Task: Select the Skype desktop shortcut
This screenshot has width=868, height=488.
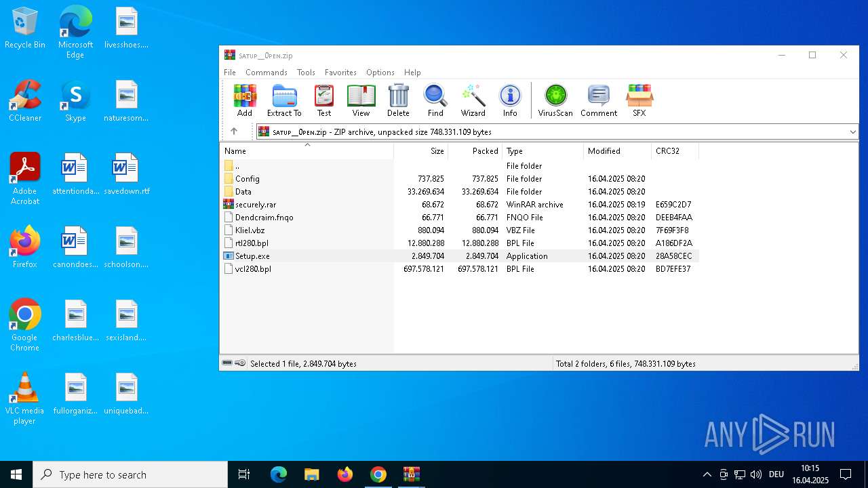Action: 75,101
